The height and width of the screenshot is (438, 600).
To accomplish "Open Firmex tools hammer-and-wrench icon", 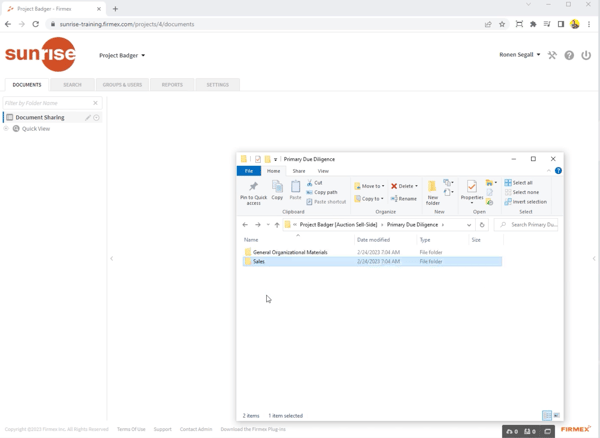I will point(552,55).
